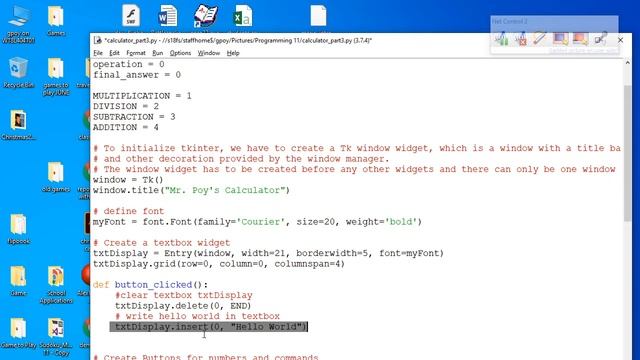Select the Christmas picture desktop icon
640x360 pixels.
[x=18, y=125]
